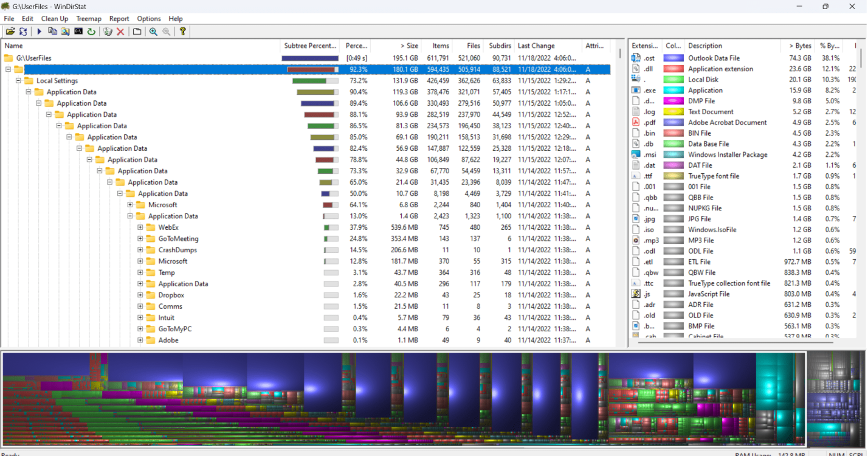Click the yellow question mark Help icon
The width and height of the screenshot is (868, 456).
coord(182,31)
